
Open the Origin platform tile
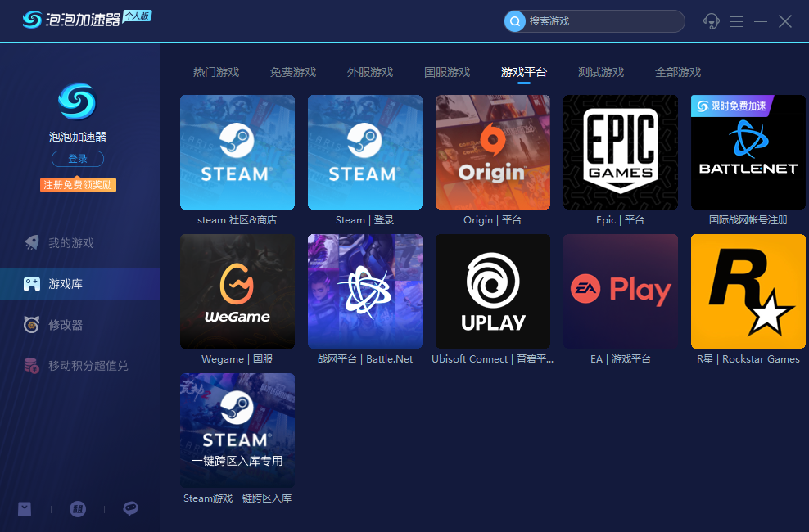click(493, 152)
